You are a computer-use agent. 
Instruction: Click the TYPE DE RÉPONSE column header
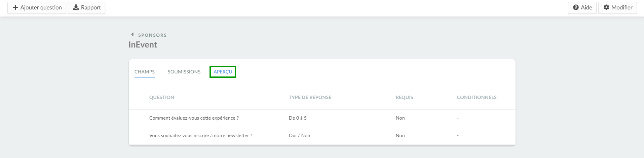(310, 97)
